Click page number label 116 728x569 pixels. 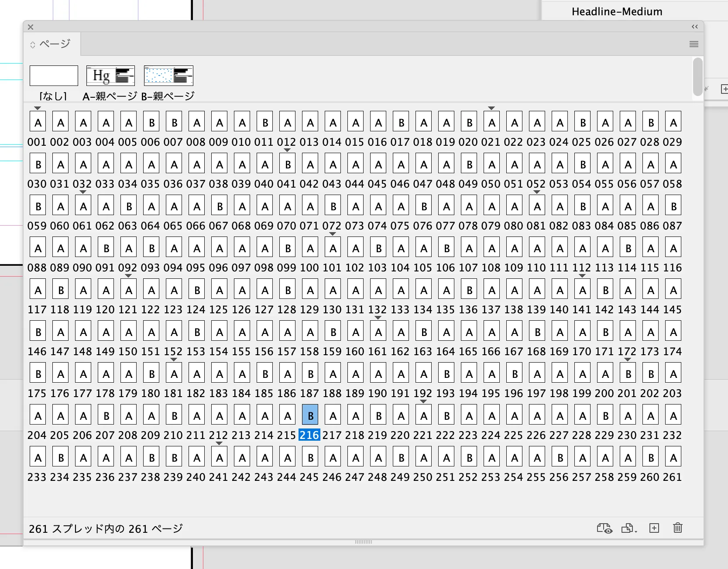pos(673,267)
